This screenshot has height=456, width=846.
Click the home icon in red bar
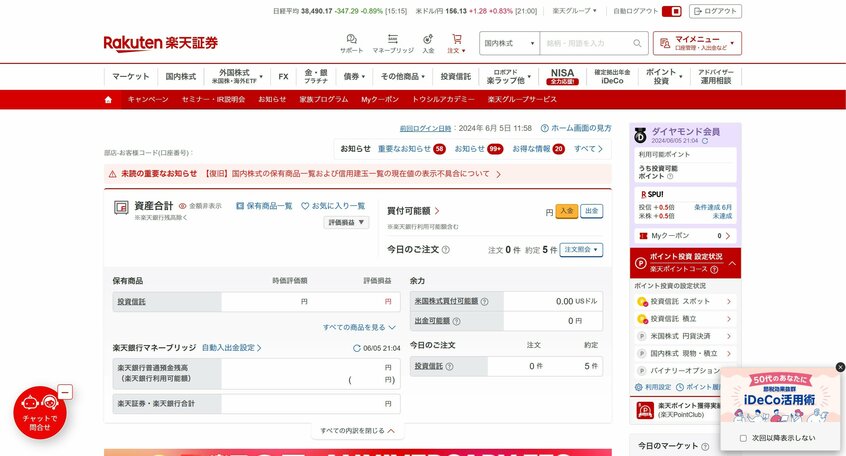click(108, 99)
